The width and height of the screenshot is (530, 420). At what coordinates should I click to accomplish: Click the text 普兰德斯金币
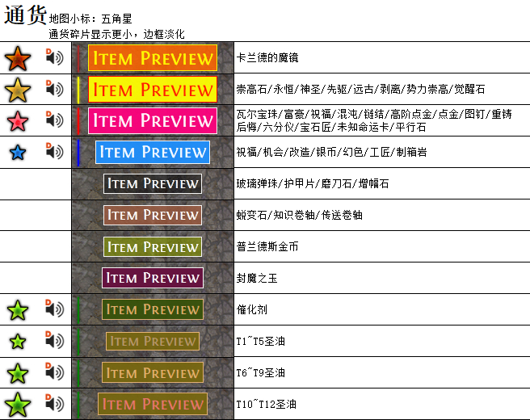point(267,246)
